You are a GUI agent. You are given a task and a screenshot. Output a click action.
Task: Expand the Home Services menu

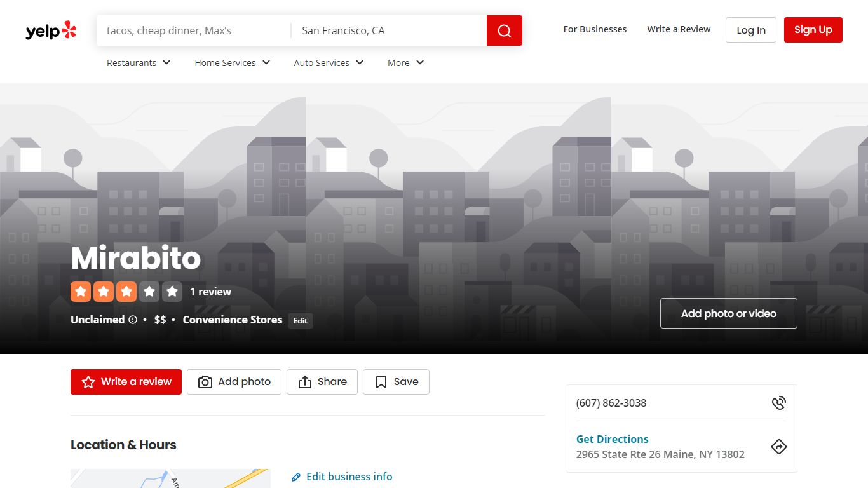pyautogui.click(x=233, y=62)
